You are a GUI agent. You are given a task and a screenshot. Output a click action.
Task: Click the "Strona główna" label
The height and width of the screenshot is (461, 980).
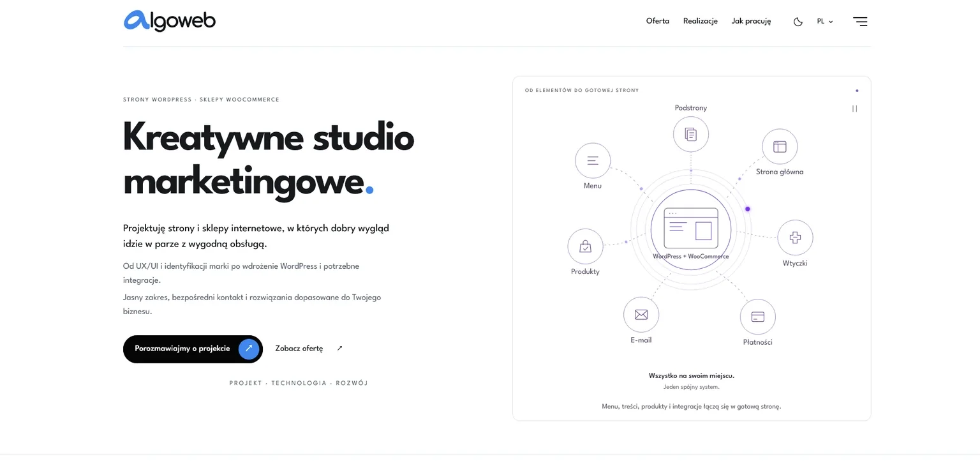click(x=780, y=172)
